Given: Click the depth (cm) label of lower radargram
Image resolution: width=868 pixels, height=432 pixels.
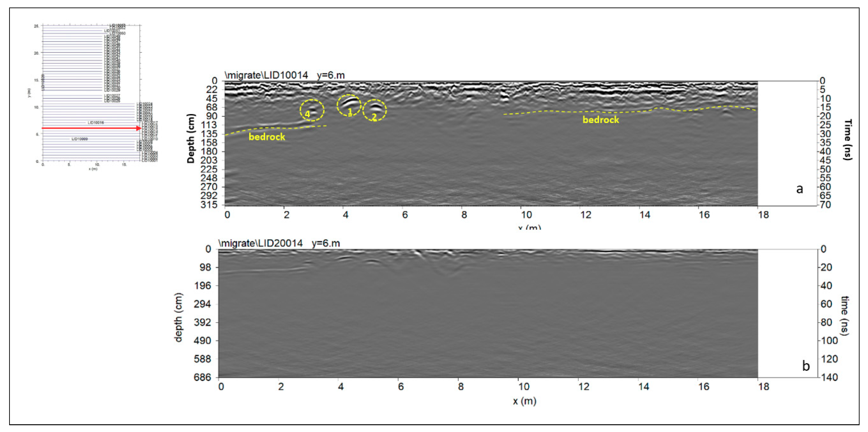Looking at the screenshot, I should coord(178,317).
